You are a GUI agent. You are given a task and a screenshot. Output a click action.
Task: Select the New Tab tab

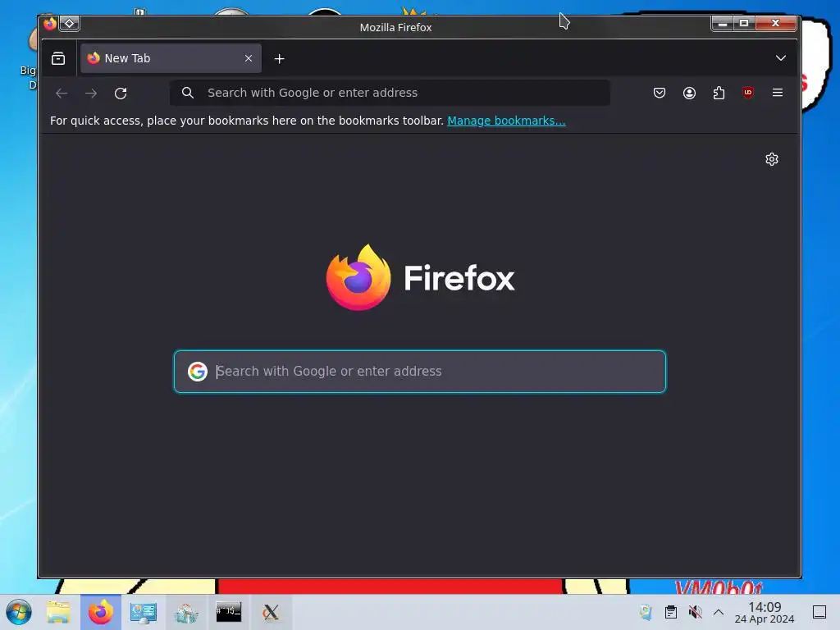[x=171, y=58]
